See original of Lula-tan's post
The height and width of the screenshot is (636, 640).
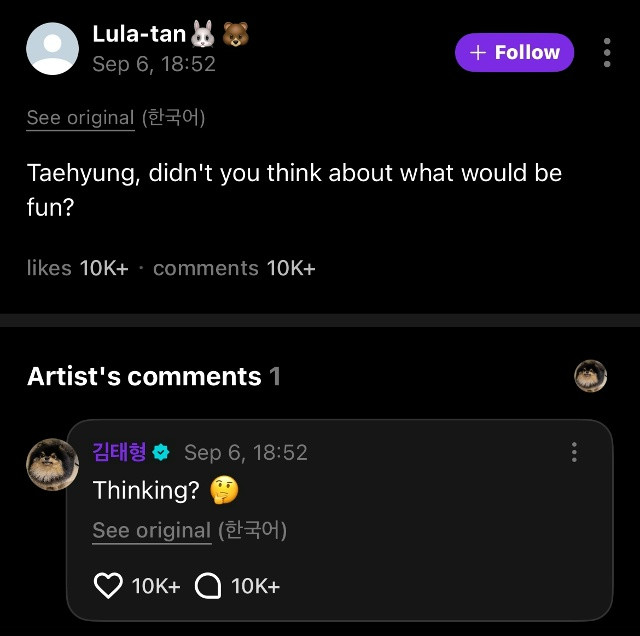click(x=80, y=117)
